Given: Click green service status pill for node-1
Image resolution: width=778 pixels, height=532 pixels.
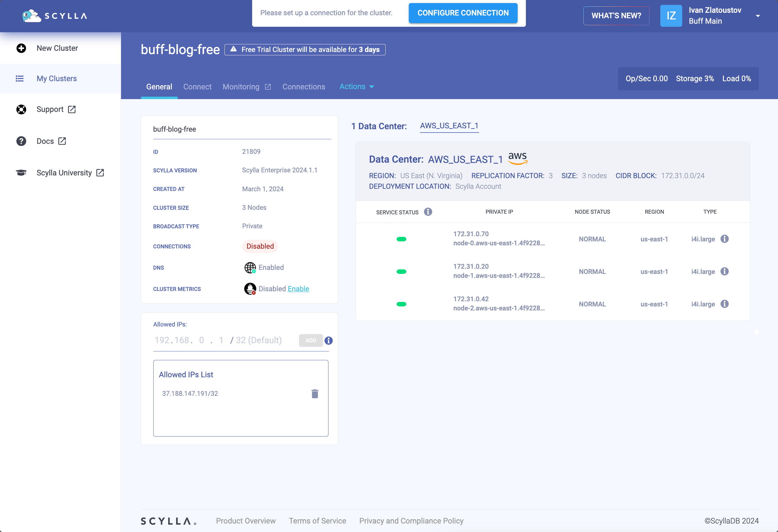Looking at the screenshot, I should click(x=401, y=272).
